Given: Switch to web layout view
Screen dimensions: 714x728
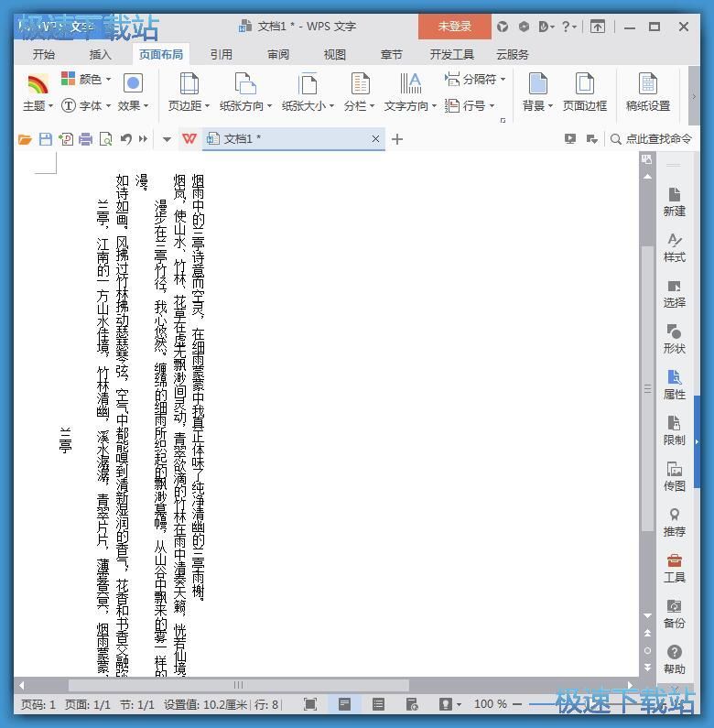Looking at the screenshot, I should (412, 704).
